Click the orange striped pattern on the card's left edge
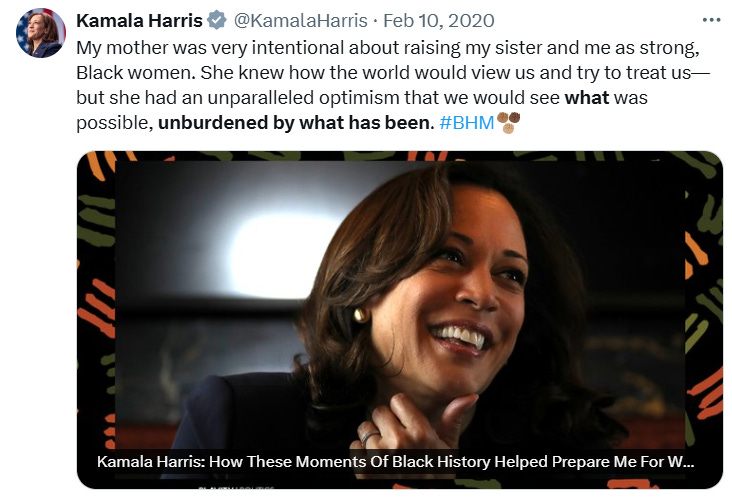Viewport: 732px width, 497px height. [x=97, y=309]
